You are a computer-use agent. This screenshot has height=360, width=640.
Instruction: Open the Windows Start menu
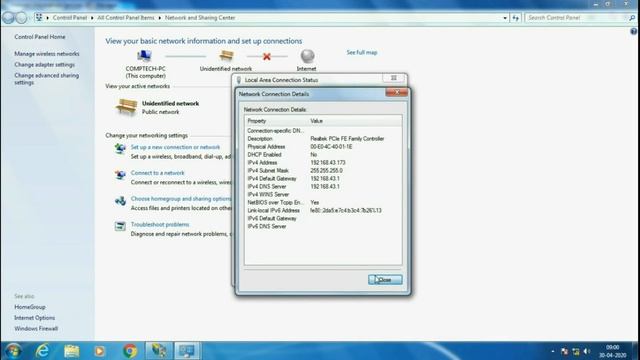(x=13, y=351)
